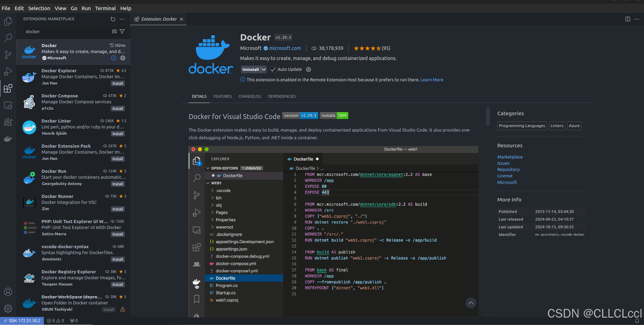Install the Docker Compose extension
The height and width of the screenshot is (325, 644).
(118, 109)
